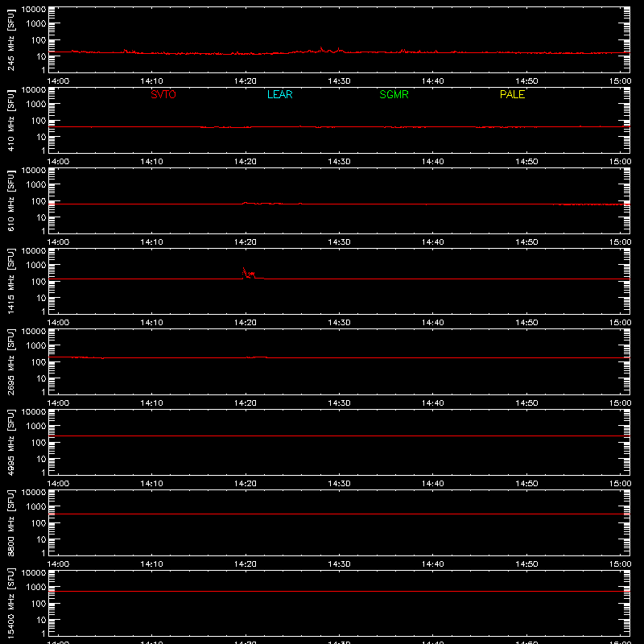This screenshot has width=644, height=644.
Task: Click the small peak near 14:28 in 245 MHz plot
Action: click(321, 49)
